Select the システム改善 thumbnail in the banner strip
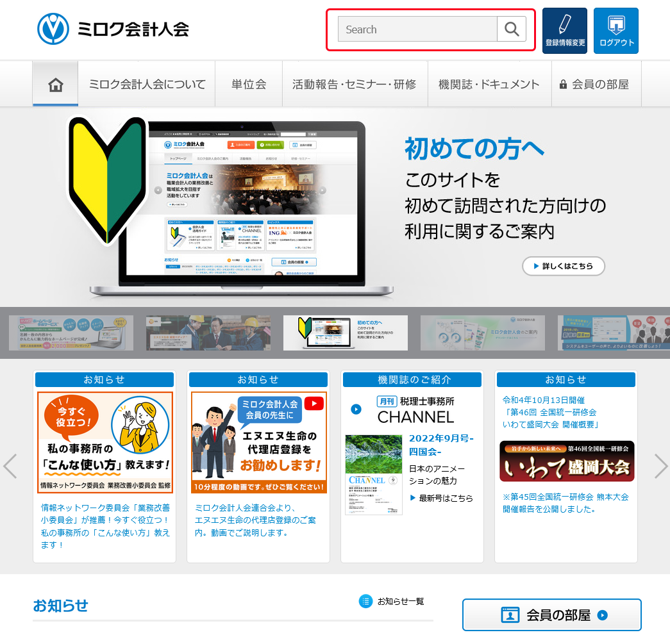This screenshot has height=644, width=670. [614, 333]
